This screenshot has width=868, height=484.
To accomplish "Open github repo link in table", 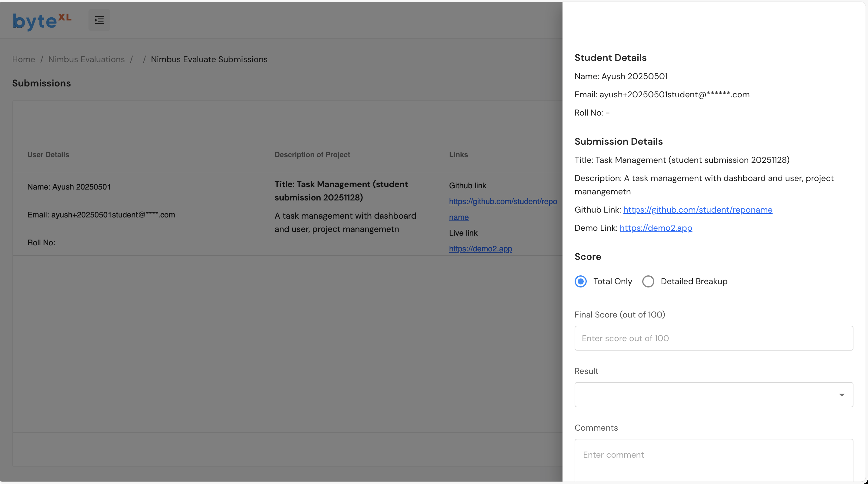I will (x=502, y=202).
